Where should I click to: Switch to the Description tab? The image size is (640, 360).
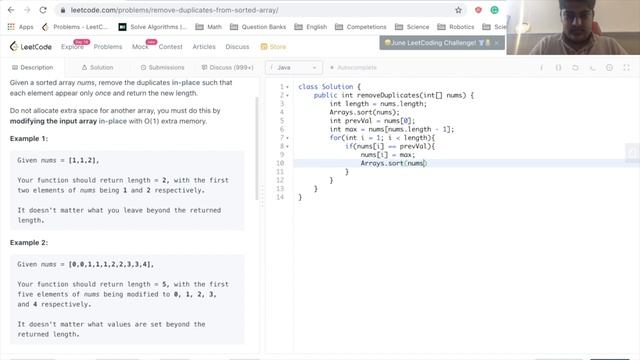click(x=32, y=67)
